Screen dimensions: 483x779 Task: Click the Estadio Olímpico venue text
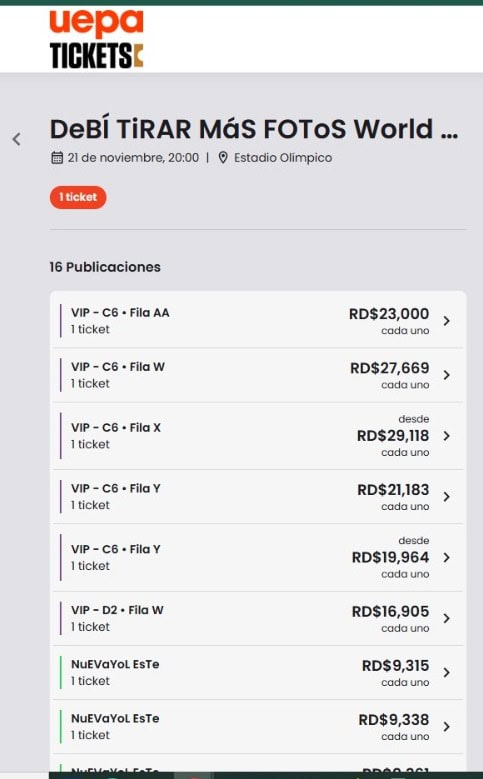point(283,158)
